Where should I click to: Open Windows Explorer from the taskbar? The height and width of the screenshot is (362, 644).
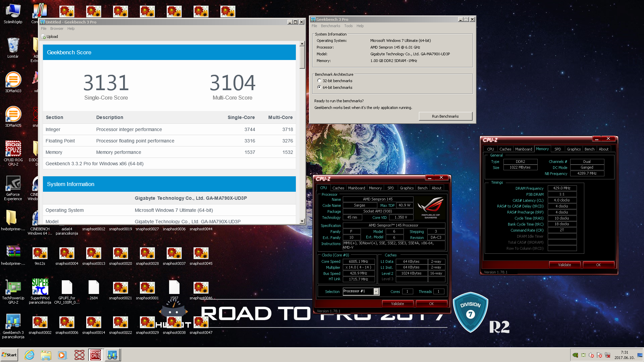[x=46, y=355]
